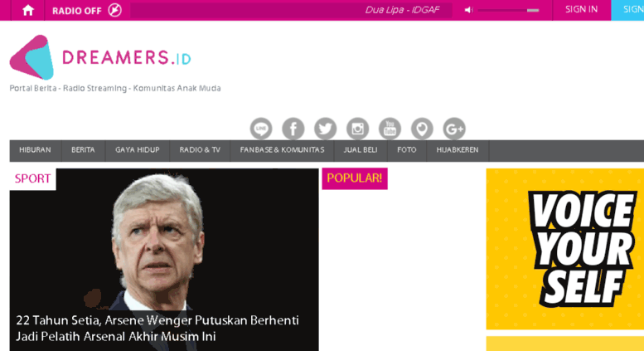
Task: Go to the home page icon
Action: coord(28,10)
